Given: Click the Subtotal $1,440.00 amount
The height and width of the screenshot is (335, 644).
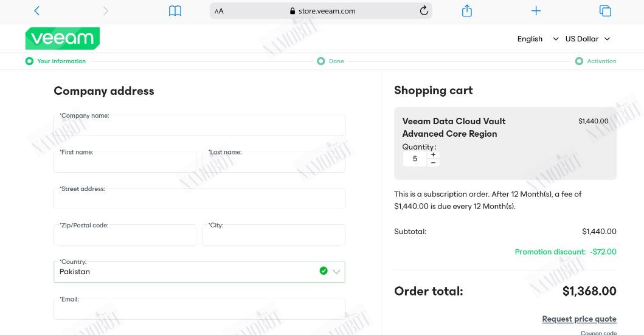Looking at the screenshot, I should point(599,232).
